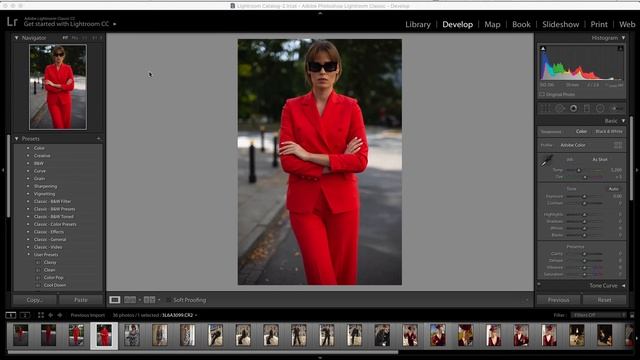Select the Radial Filter tool icon

tap(600, 108)
